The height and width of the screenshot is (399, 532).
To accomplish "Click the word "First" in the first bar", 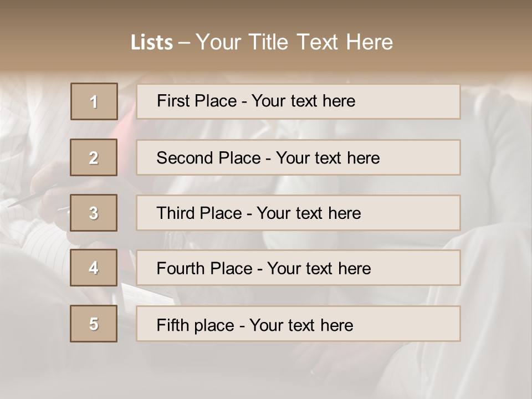I will click(x=172, y=101).
